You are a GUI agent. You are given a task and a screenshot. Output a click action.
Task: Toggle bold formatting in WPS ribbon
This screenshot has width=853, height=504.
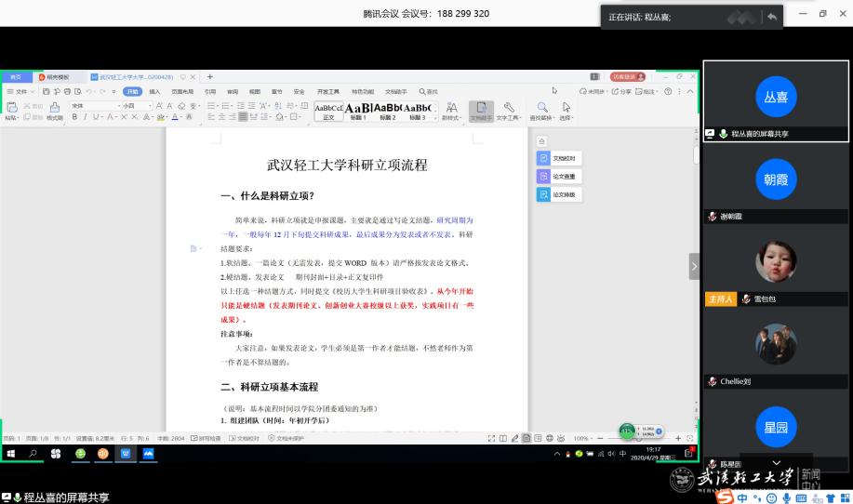74,117
